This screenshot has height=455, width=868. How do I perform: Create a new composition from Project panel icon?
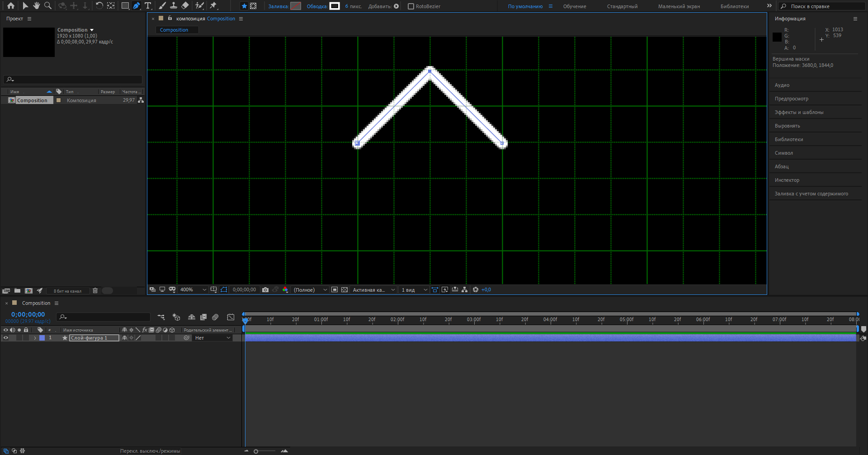click(28, 291)
